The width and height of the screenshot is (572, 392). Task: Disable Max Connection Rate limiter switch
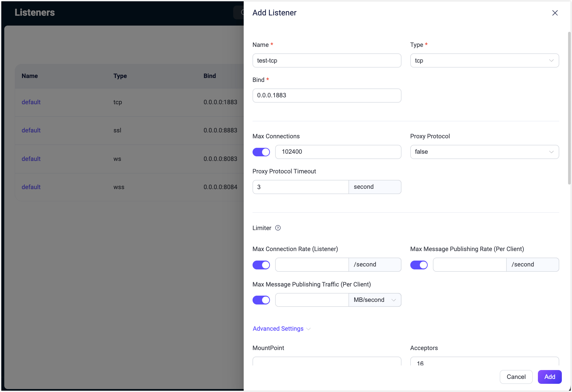[261, 265]
